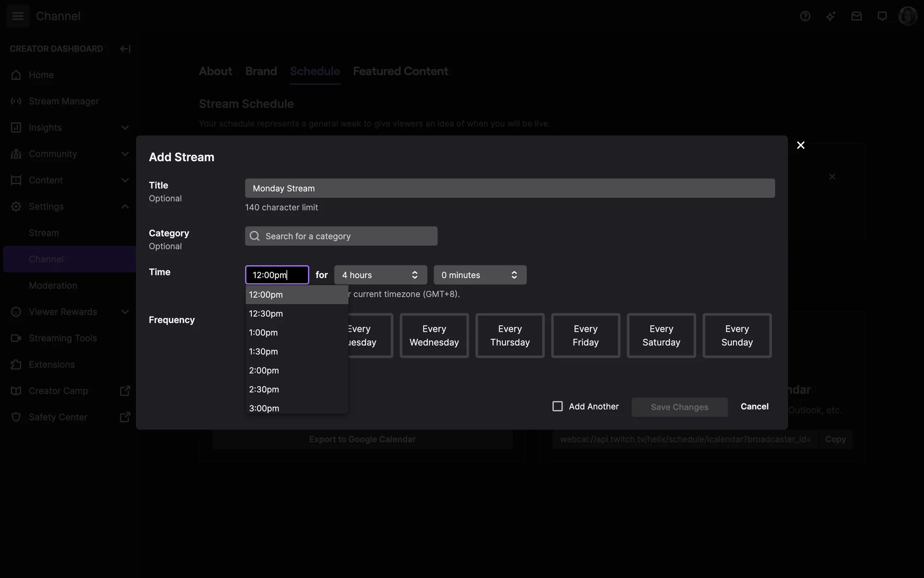Screen dimensions: 924x578
Task: Switch to the Featured Content tab
Action: coord(400,71)
